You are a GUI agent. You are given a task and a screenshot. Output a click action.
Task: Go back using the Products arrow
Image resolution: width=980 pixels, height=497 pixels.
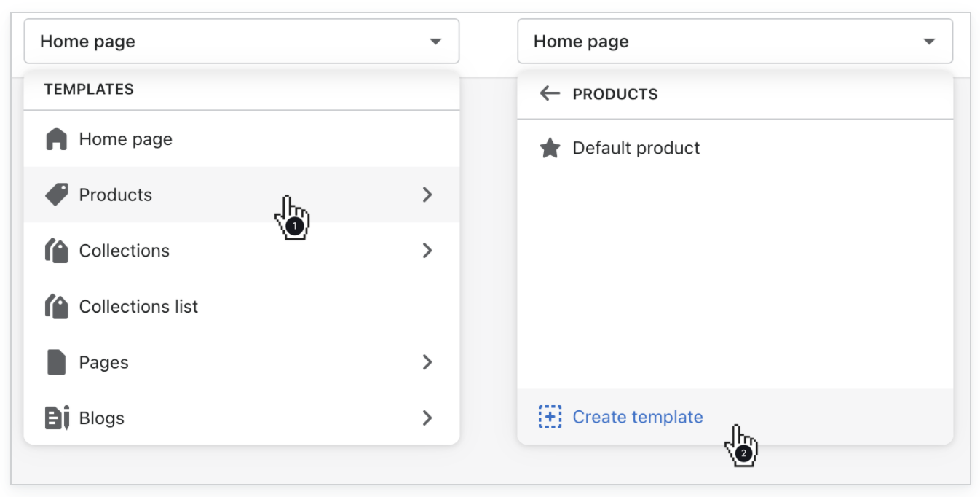[x=550, y=93]
